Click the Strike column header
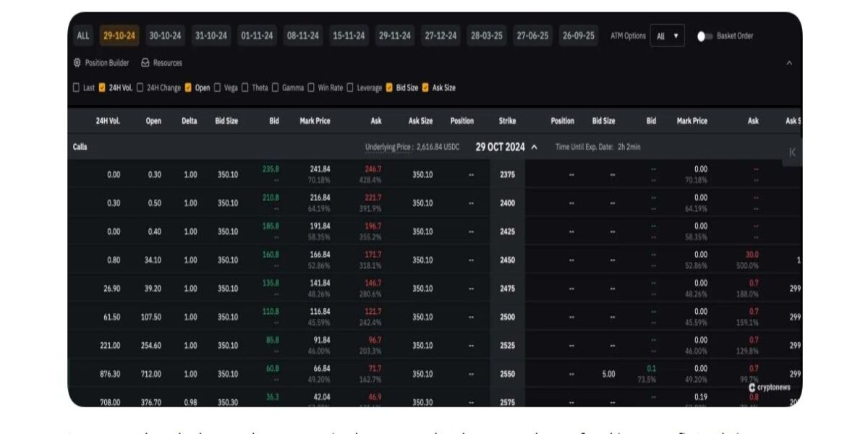The height and width of the screenshot is (434, 868). pyautogui.click(x=507, y=121)
